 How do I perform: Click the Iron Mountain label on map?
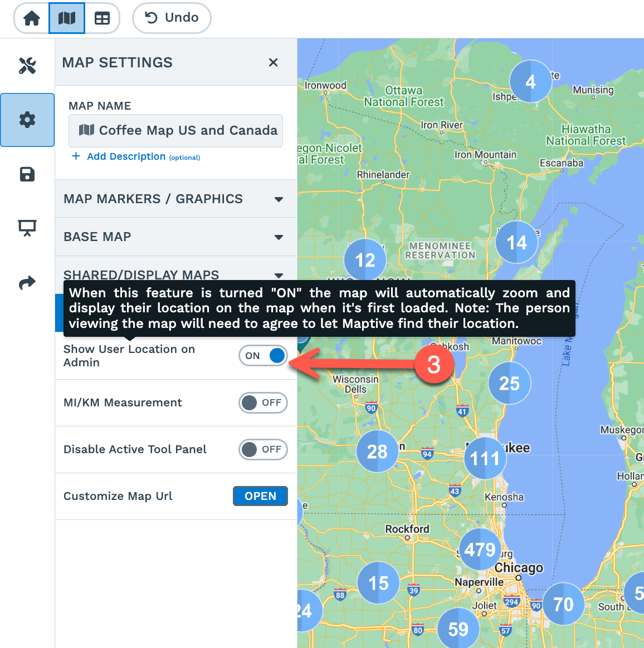(x=485, y=155)
